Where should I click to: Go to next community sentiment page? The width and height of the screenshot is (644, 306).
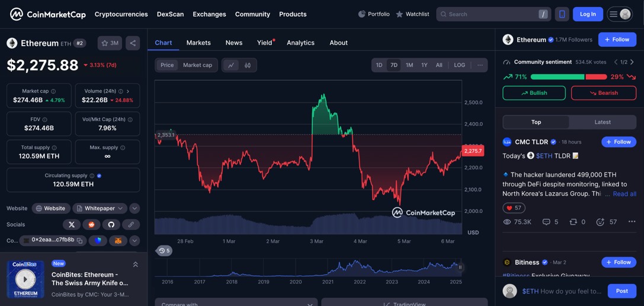(x=632, y=62)
